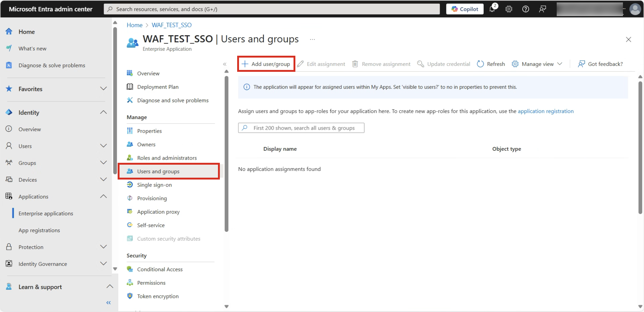The height and width of the screenshot is (312, 644).
Task: Expand the Users section chevron
Action: click(103, 146)
